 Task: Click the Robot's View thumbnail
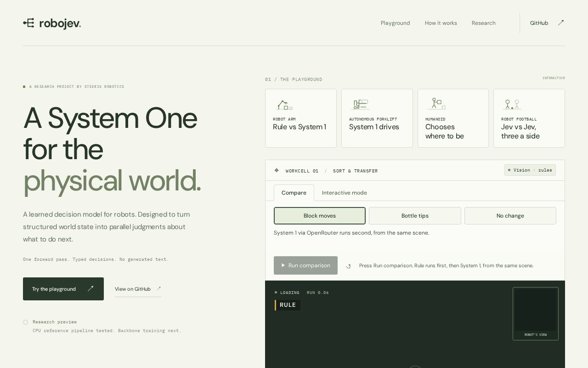[536, 314]
